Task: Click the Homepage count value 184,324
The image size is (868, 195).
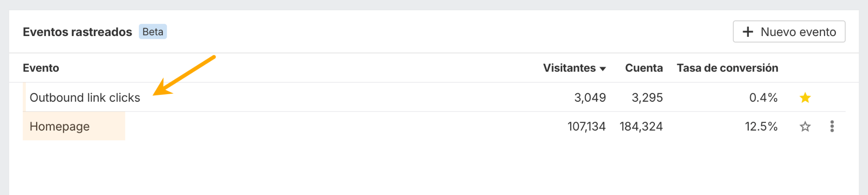Action: pyautogui.click(x=641, y=126)
